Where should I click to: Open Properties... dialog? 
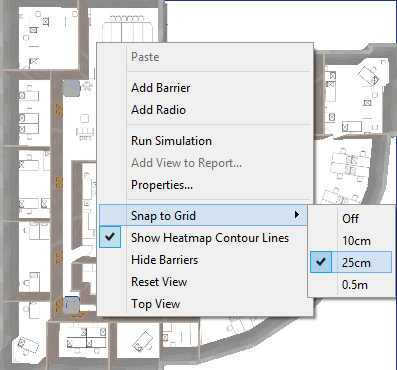(x=162, y=185)
